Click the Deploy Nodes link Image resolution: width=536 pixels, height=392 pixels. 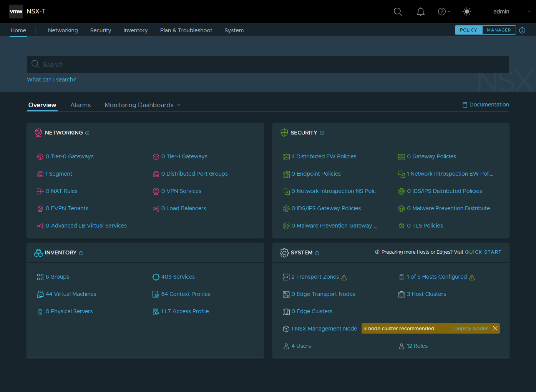click(x=471, y=329)
